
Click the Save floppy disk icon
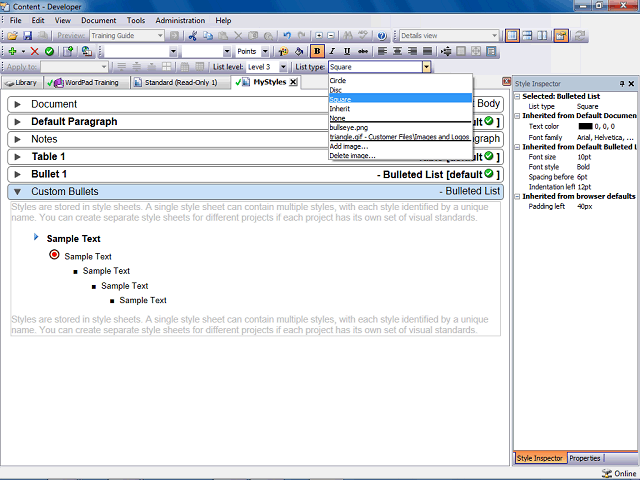pyautogui.click(x=27, y=36)
